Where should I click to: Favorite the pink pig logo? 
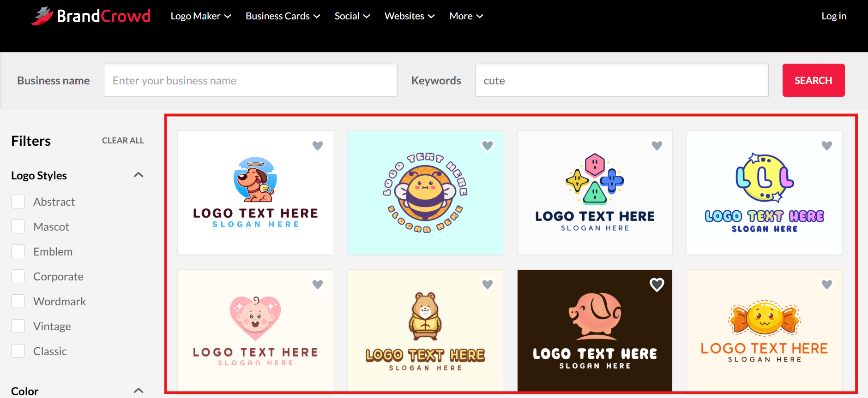tap(657, 285)
